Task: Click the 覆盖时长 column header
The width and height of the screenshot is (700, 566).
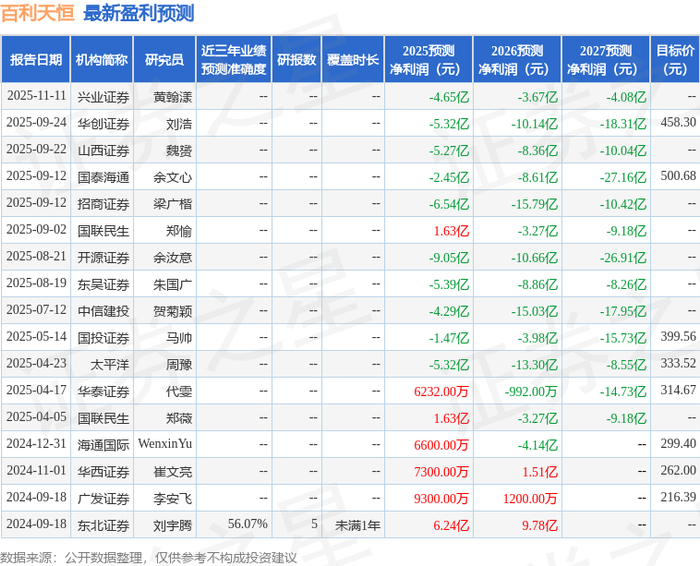Action: (353, 59)
